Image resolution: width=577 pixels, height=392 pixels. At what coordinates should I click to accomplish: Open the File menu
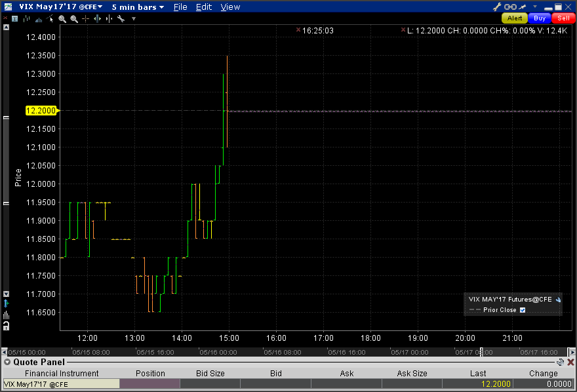(180, 7)
